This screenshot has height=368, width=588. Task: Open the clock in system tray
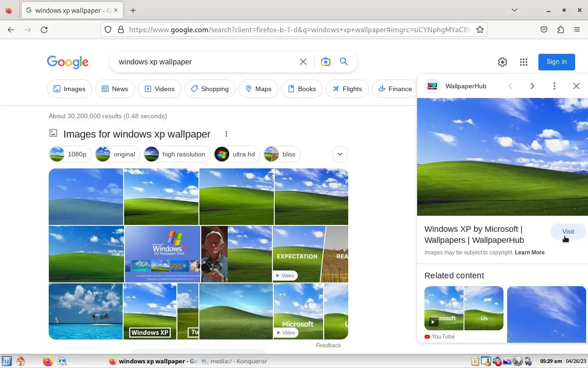pyautogui.click(x=550, y=361)
